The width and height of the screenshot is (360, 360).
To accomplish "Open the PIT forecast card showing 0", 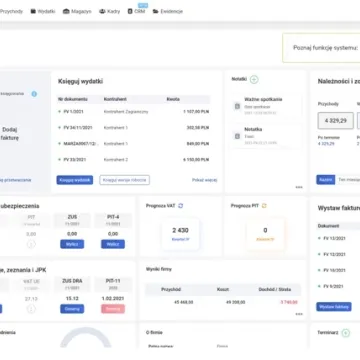I will (x=265, y=234).
